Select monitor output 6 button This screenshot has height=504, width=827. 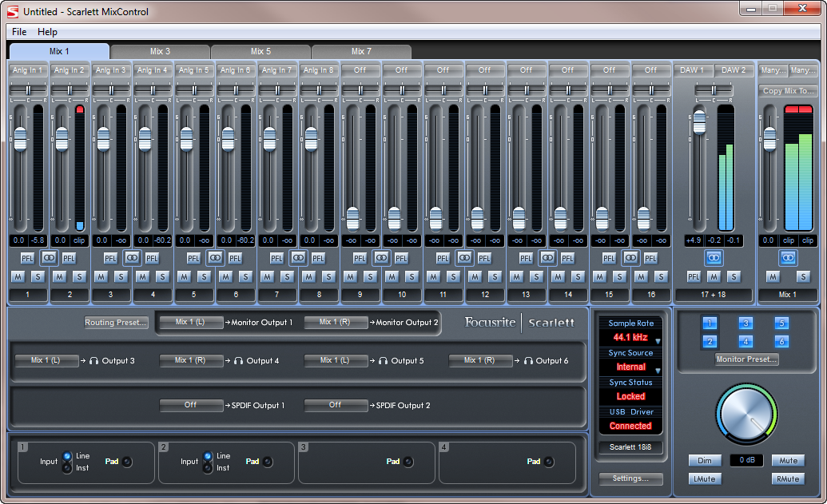[x=781, y=342]
